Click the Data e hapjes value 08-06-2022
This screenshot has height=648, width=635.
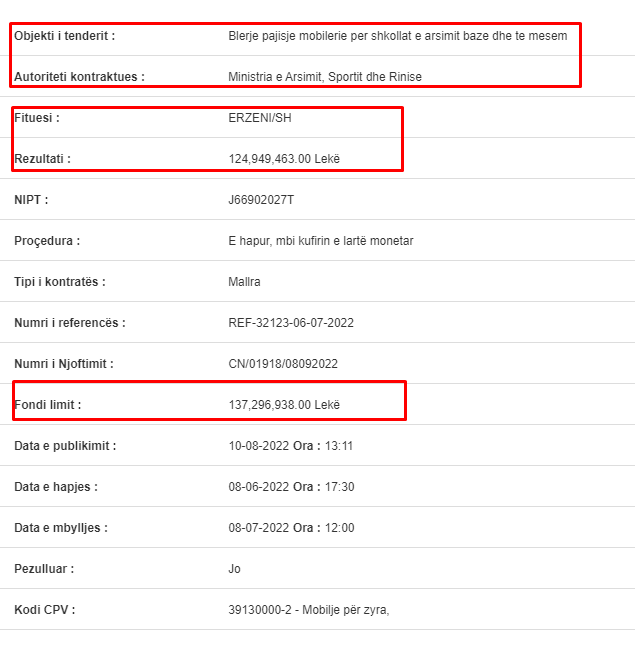pos(259,487)
